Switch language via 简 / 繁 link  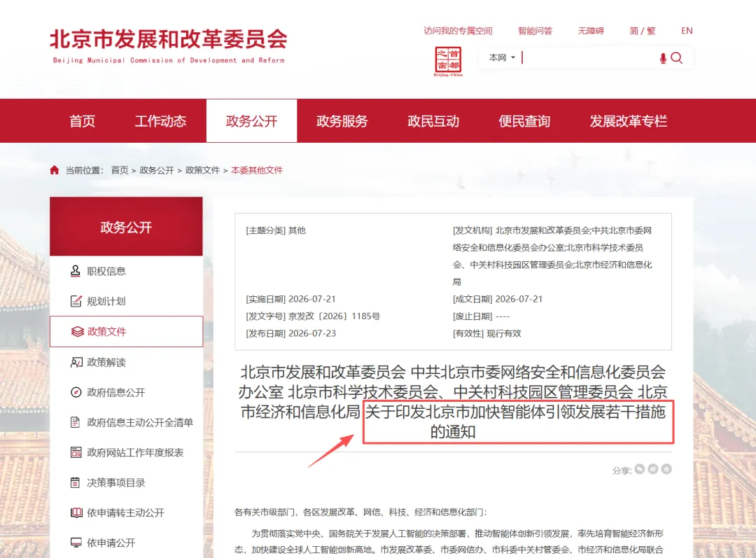(643, 31)
